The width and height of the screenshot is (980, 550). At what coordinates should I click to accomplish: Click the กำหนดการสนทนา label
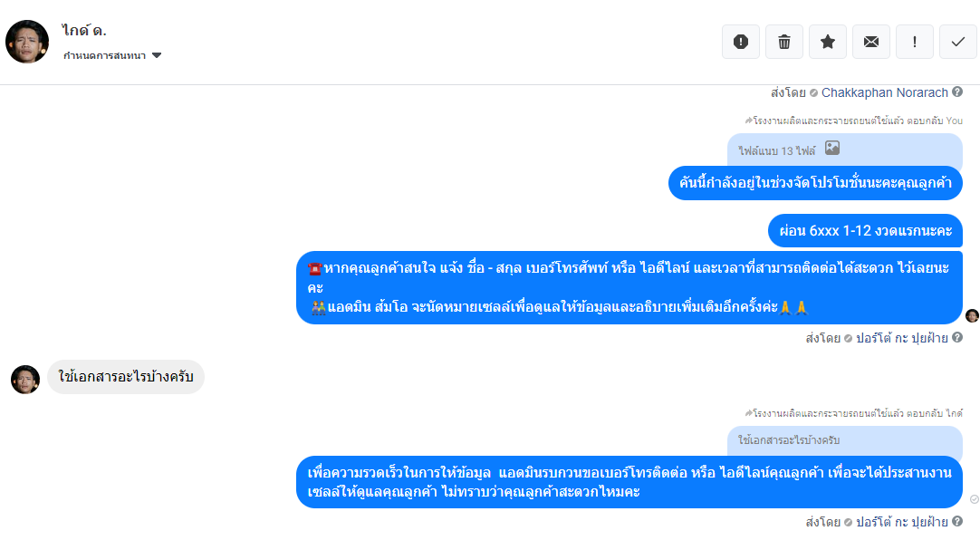(104, 55)
